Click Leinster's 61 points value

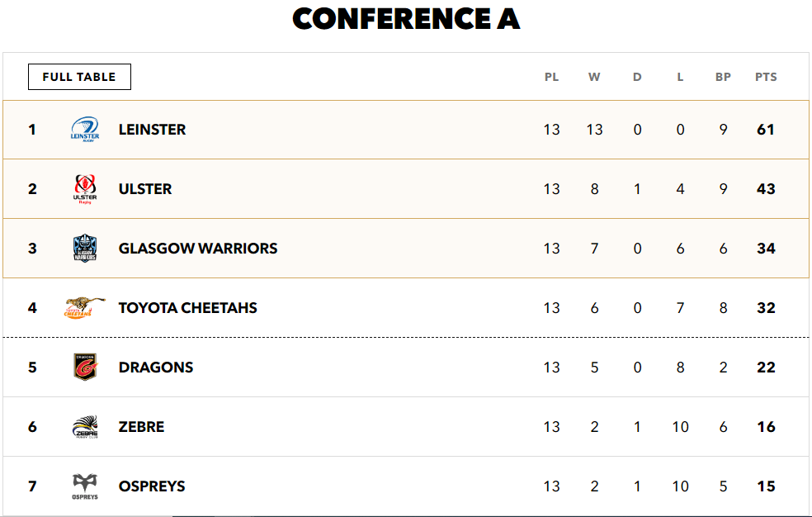tap(766, 130)
